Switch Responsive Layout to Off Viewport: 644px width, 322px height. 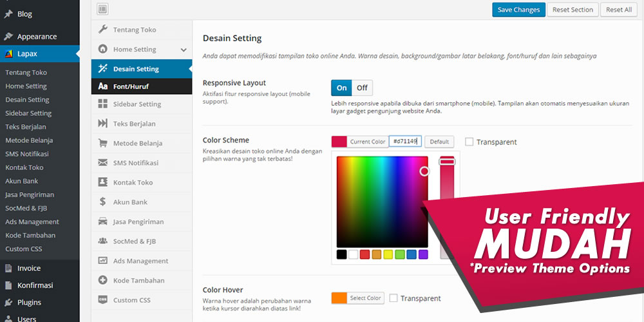coord(363,88)
